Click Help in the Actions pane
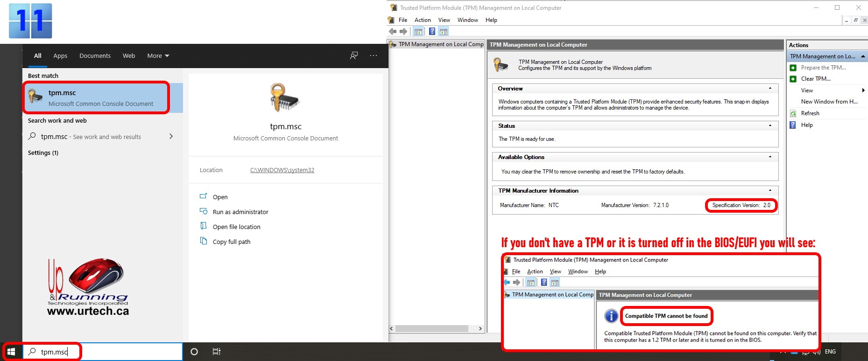 (806, 125)
